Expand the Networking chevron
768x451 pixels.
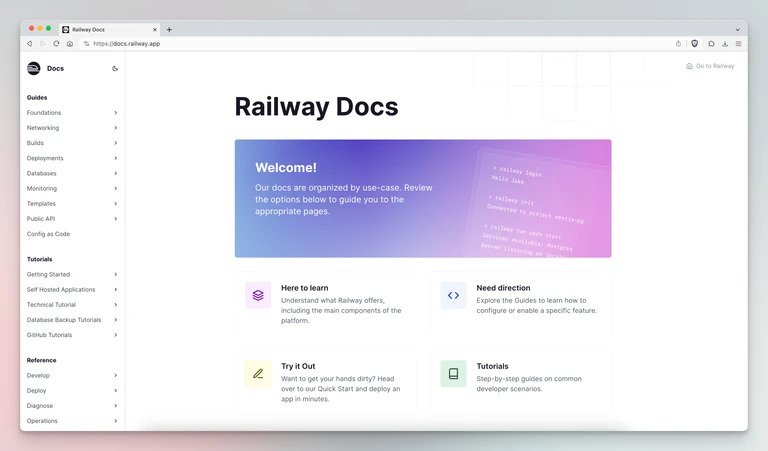pos(116,128)
